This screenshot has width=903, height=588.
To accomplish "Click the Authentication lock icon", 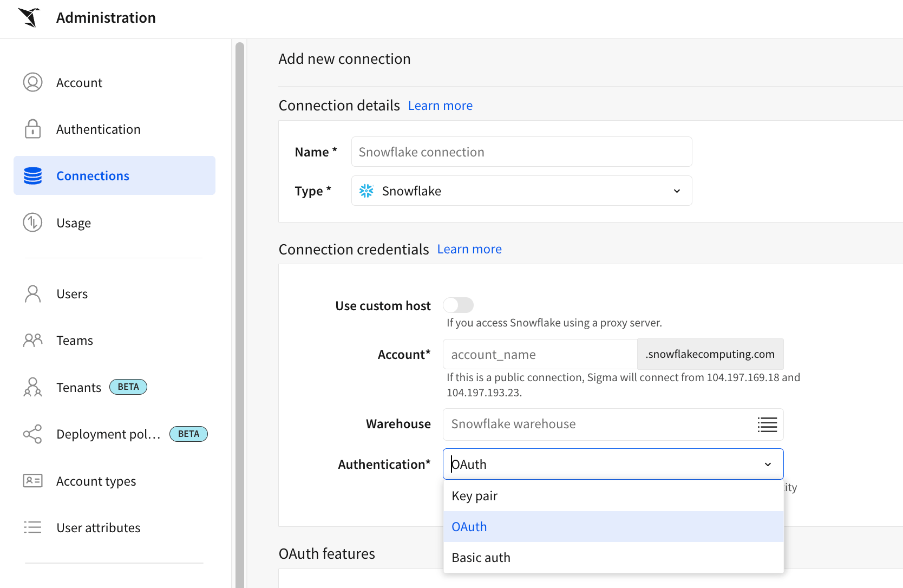I will click(x=32, y=129).
